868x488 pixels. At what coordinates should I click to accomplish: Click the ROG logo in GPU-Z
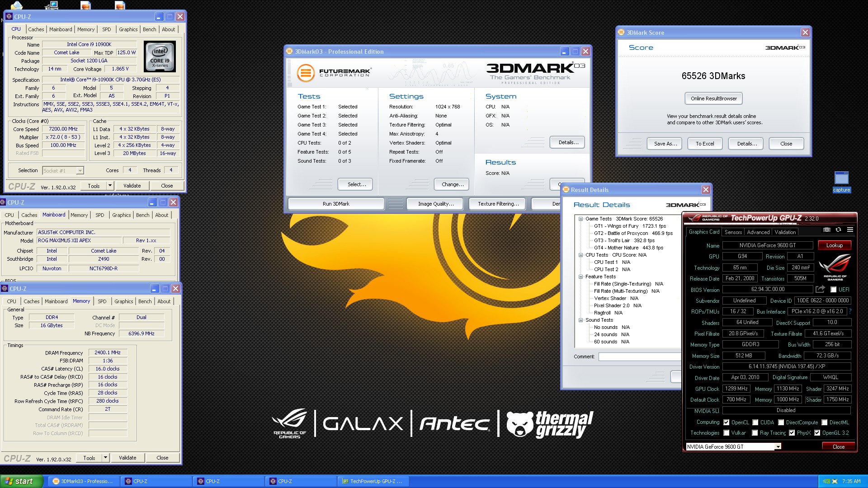835,267
